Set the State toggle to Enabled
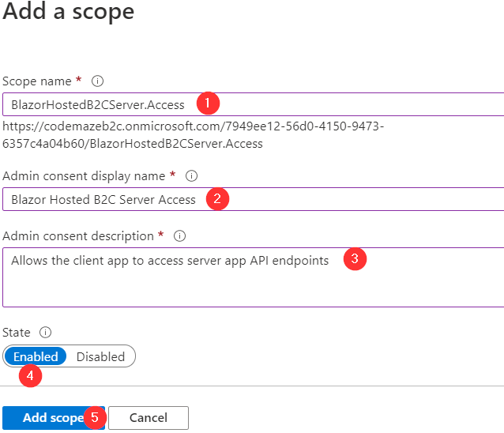 click(x=36, y=356)
